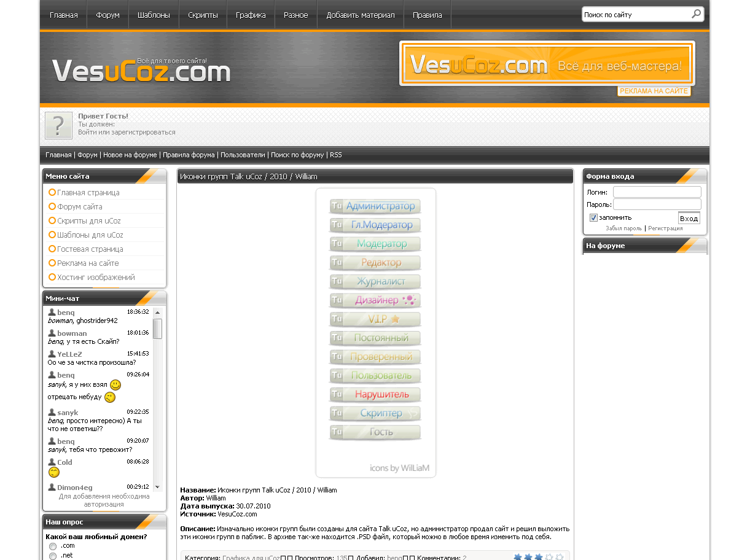Open the Скрипты menu item
Screen dimensions: 750x560
click(203, 15)
